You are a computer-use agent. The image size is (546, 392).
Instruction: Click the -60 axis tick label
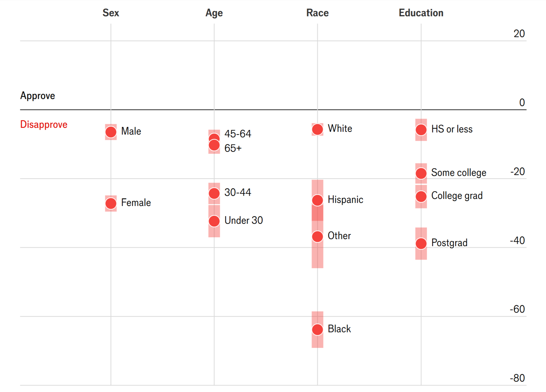517,309
